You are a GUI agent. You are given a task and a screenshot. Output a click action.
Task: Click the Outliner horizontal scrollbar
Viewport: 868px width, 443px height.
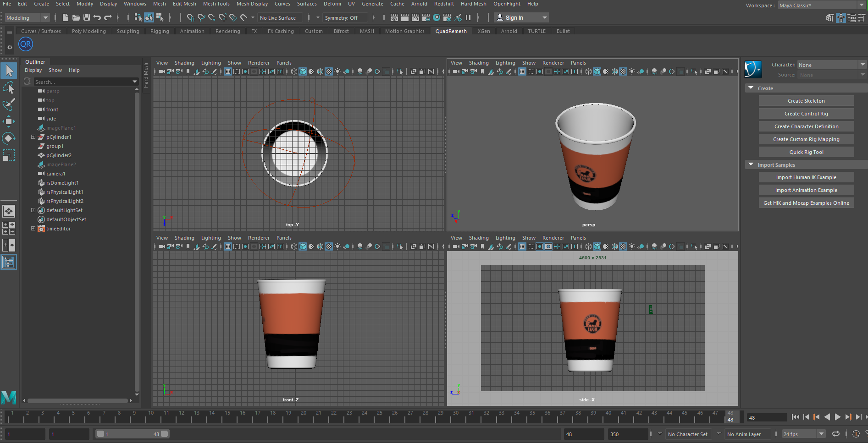pos(77,400)
